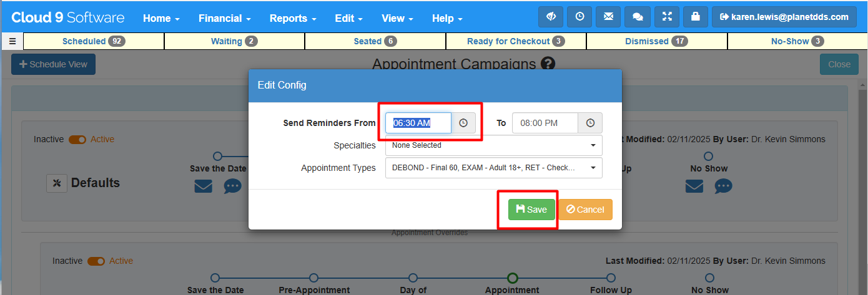Click the 08:00 PM time field
The width and height of the screenshot is (868, 295).
[x=545, y=123]
